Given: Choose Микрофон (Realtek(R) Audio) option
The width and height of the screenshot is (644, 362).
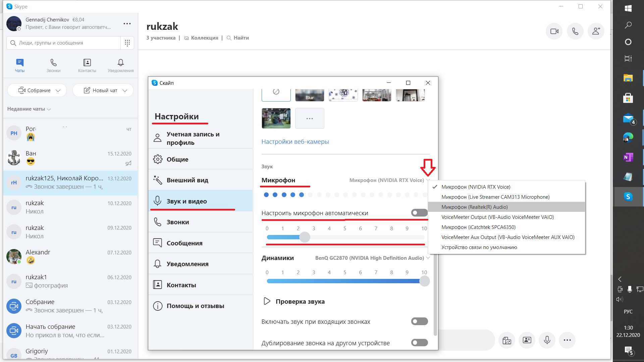Looking at the screenshot, I should click(x=506, y=207).
